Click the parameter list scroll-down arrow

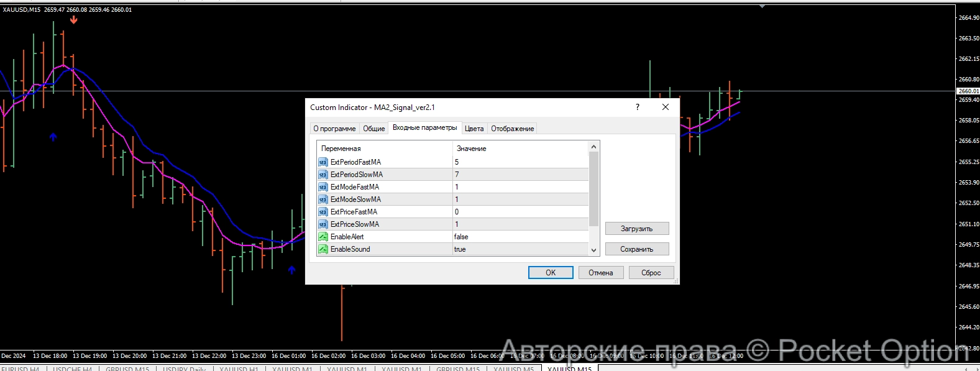[x=593, y=250]
